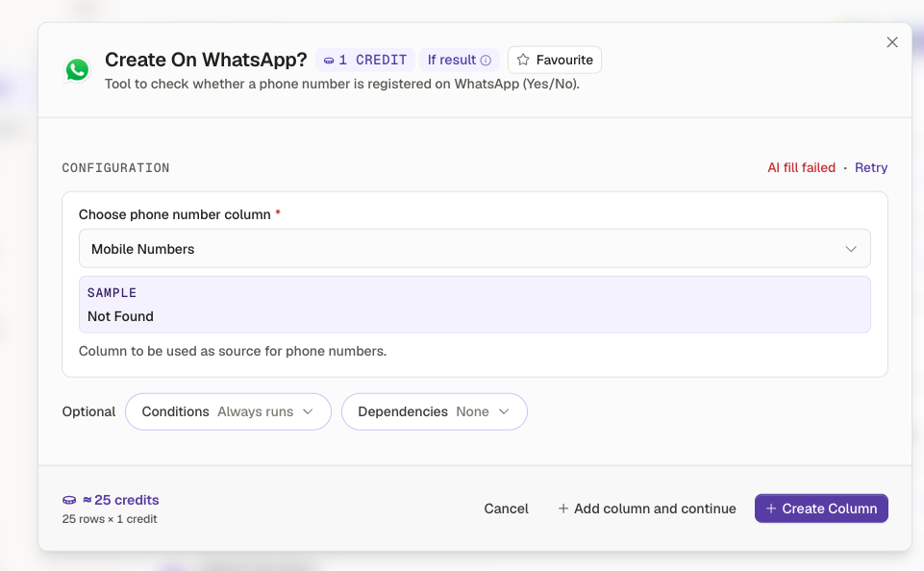The width and height of the screenshot is (924, 571).
Task: Click the chevron arrow in the phone number dropdown
Action: tap(851, 249)
